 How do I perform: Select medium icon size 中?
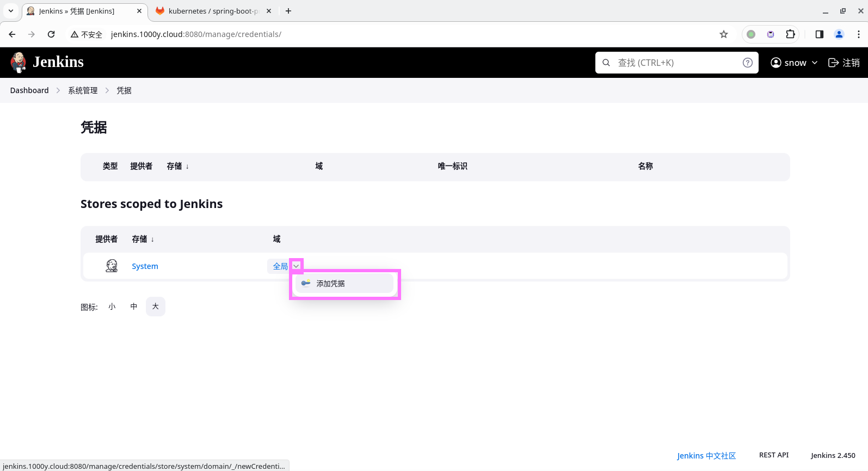tap(134, 307)
